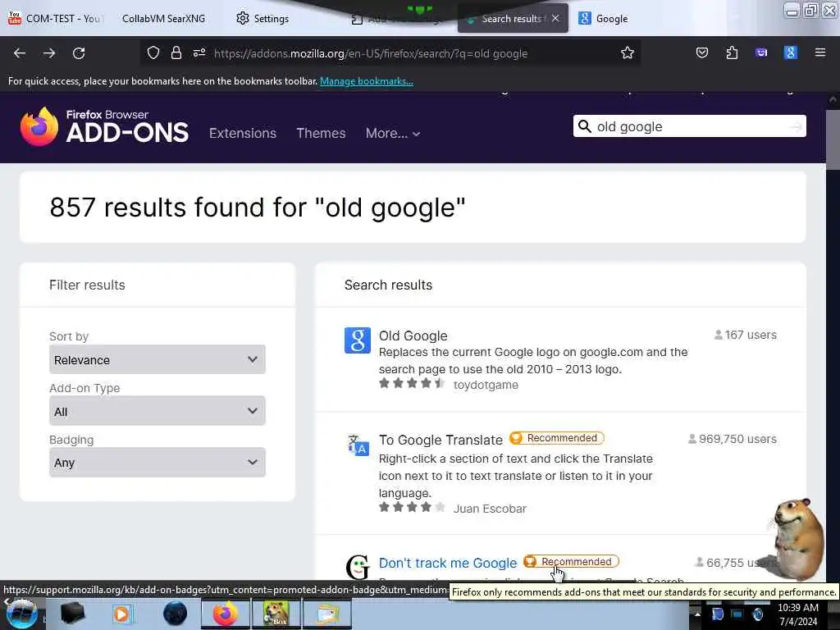Click Recommended badge beside Don't track me Google
This screenshot has height=630, width=840.
pos(571,561)
